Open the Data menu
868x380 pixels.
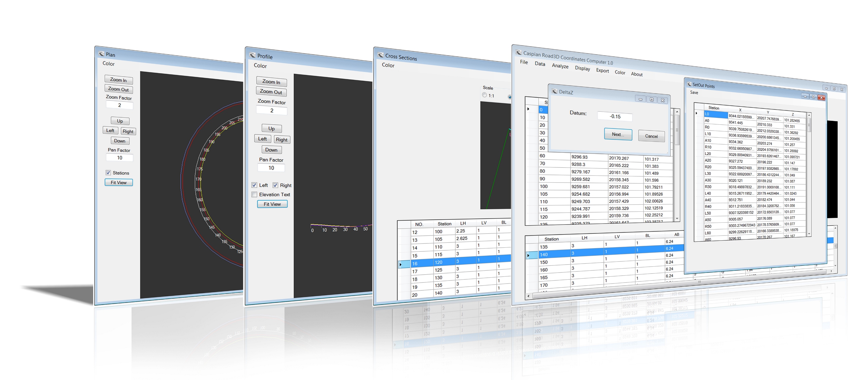coord(540,64)
